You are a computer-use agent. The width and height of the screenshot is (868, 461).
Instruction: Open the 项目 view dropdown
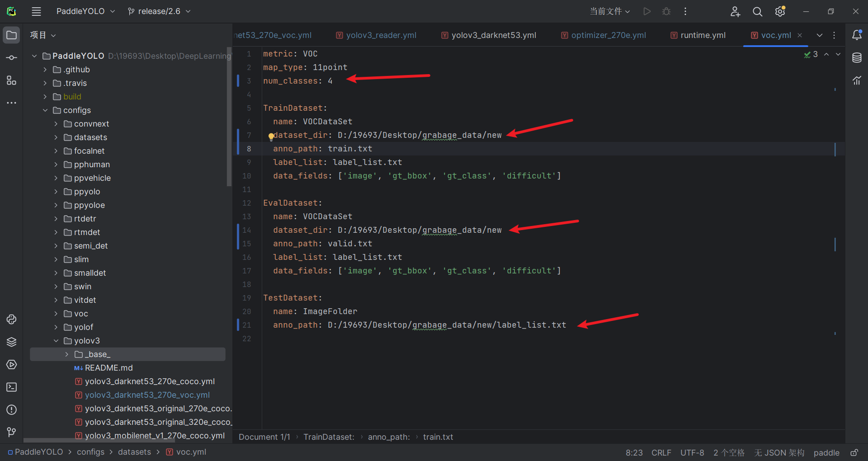[43, 35]
